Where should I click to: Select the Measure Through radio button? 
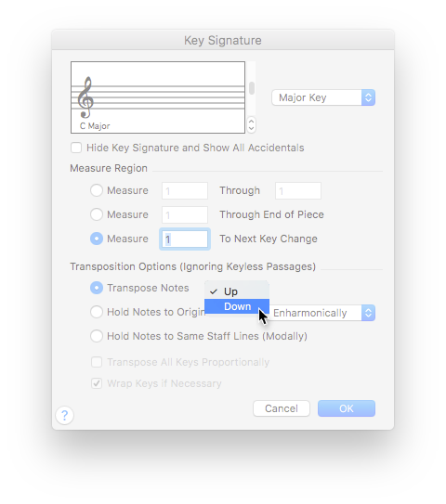pos(97,190)
